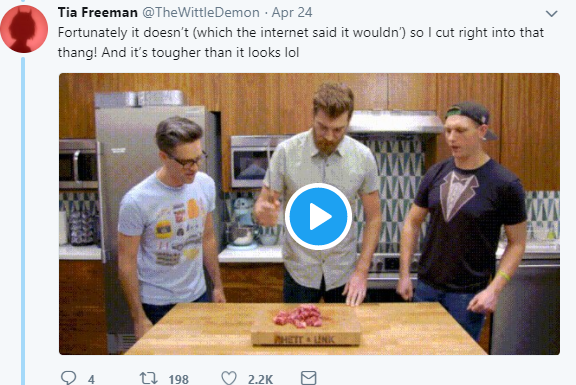The width and height of the screenshot is (576, 385).
Task: Click the reply count of 4
Action: [91, 379]
